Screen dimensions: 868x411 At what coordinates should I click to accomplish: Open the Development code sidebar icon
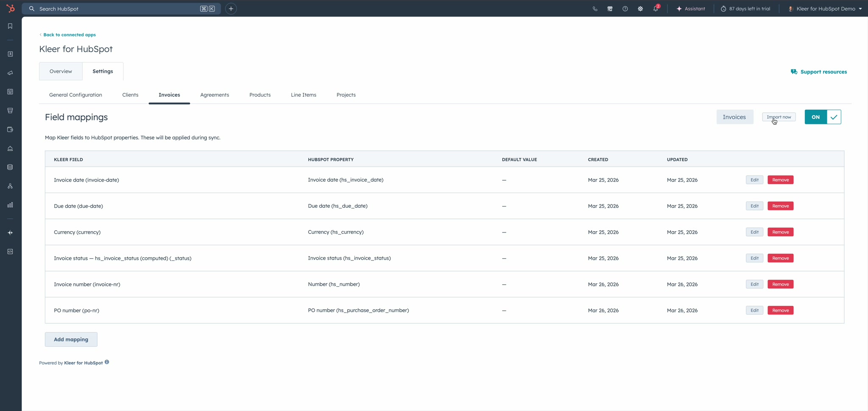[x=10, y=252]
